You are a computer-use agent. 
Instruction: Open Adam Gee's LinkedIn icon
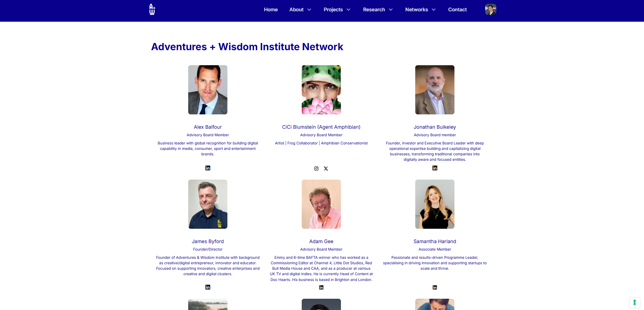[321, 287]
